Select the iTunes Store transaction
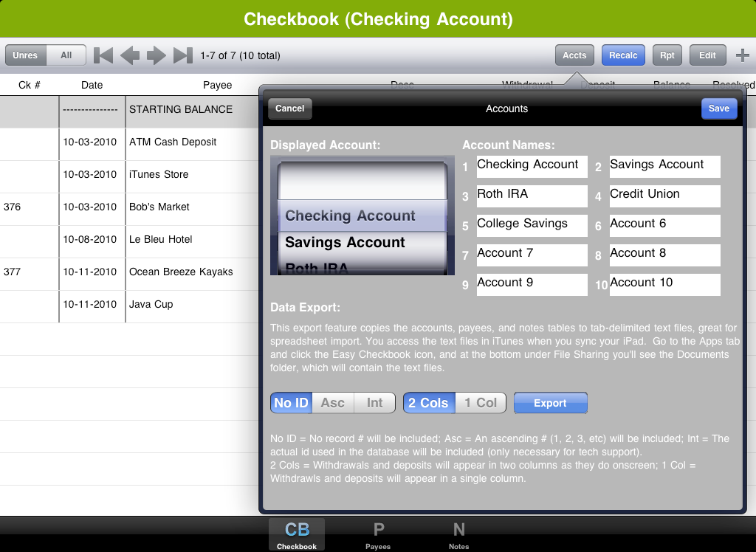756x552 pixels. [x=129, y=176]
